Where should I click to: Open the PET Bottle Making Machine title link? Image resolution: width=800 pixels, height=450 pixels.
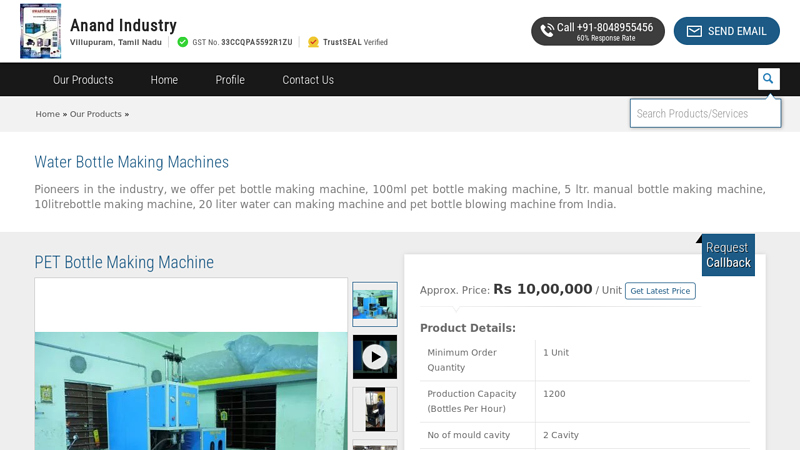[124, 262]
